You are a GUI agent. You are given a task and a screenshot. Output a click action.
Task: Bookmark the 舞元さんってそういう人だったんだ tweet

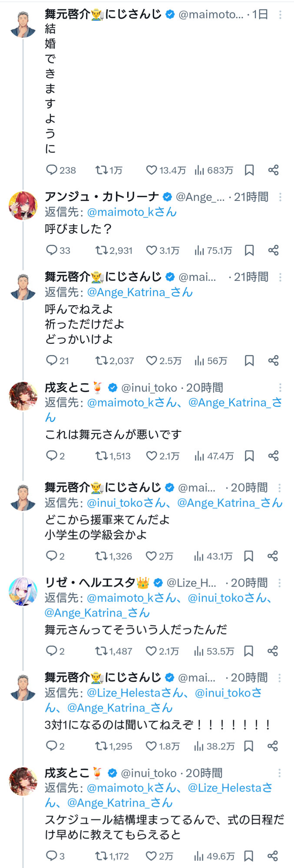[x=249, y=651]
